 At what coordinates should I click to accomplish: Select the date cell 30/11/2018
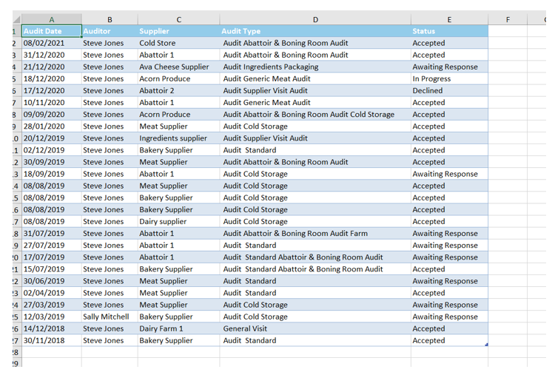[x=52, y=341]
